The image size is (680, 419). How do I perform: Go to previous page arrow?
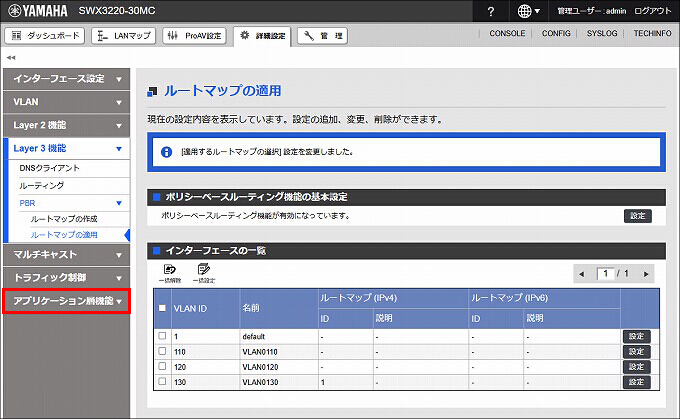click(582, 274)
